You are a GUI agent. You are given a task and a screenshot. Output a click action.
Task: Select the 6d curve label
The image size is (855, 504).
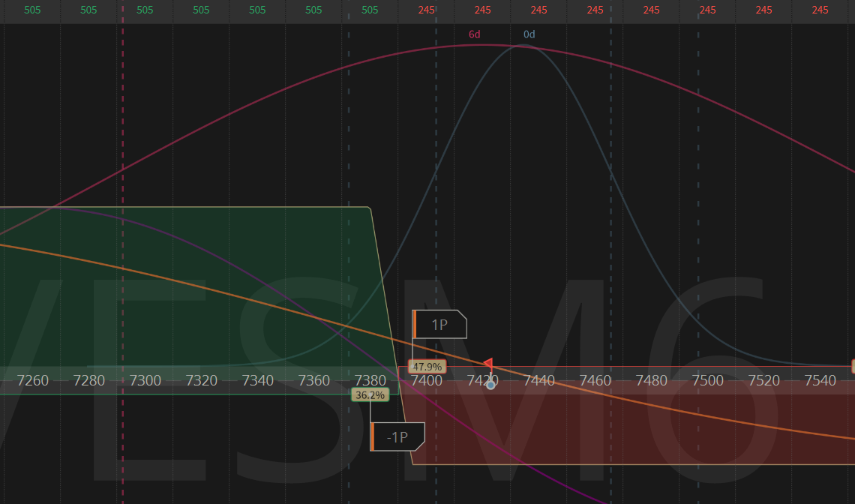tap(475, 34)
